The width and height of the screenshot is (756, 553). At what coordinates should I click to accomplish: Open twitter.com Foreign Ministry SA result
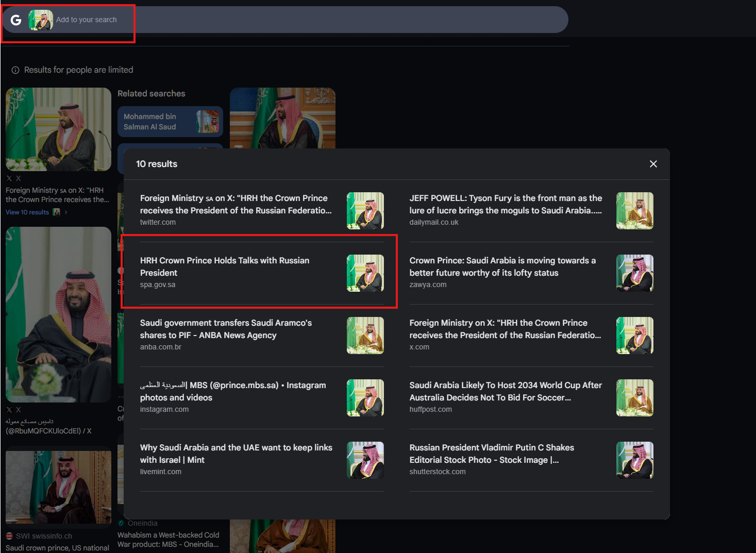tap(262, 210)
